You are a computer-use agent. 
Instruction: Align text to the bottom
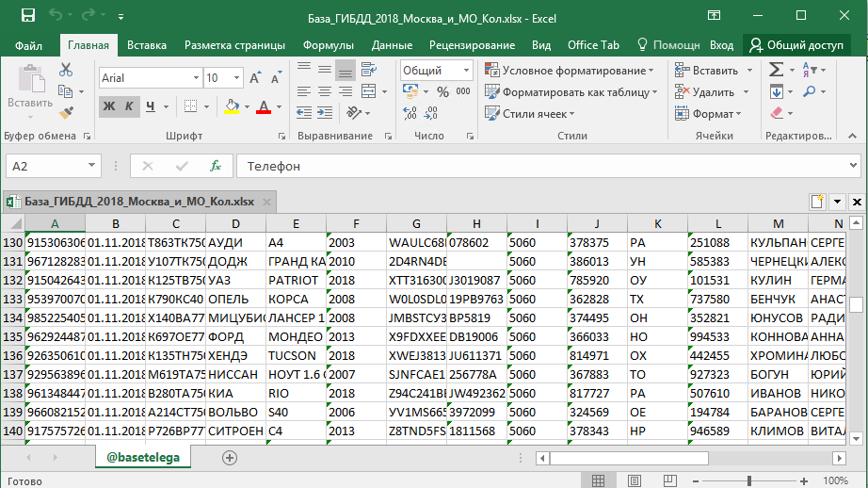click(x=345, y=69)
